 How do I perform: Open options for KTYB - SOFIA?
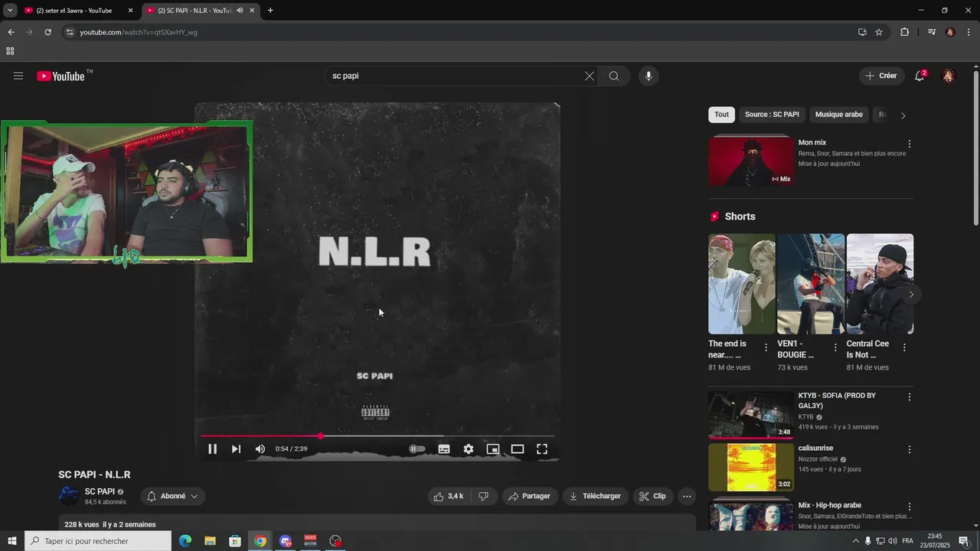tap(910, 397)
